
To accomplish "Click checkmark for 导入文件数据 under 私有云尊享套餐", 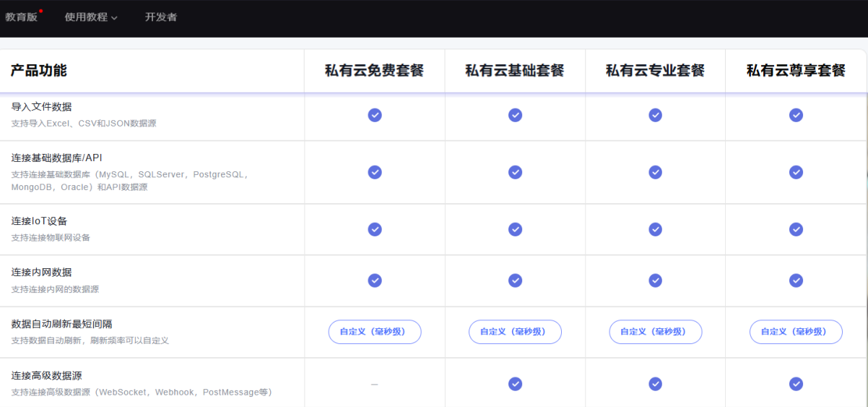I will coord(796,115).
